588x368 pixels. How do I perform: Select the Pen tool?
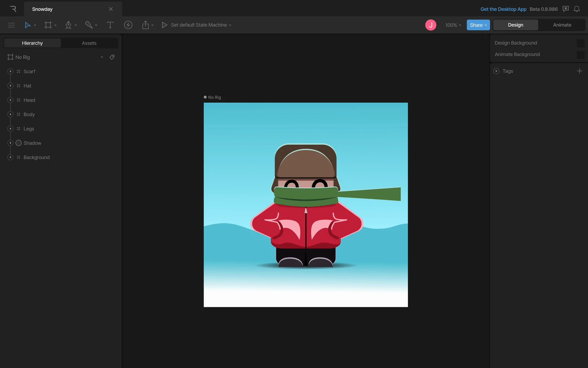click(x=68, y=25)
